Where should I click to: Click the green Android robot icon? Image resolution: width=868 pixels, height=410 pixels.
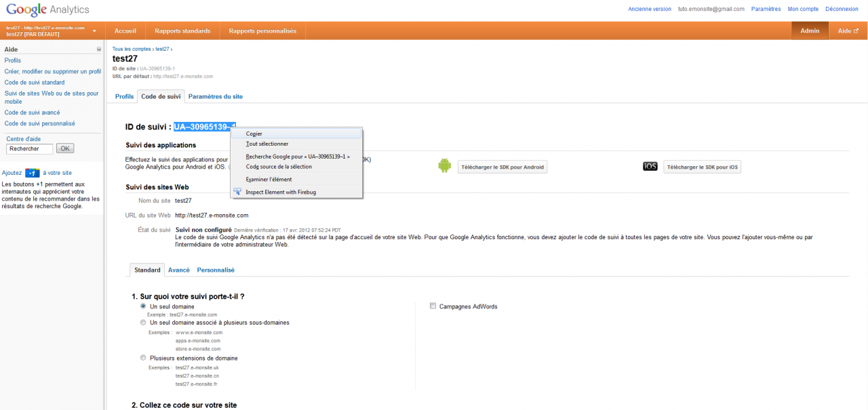tap(445, 166)
